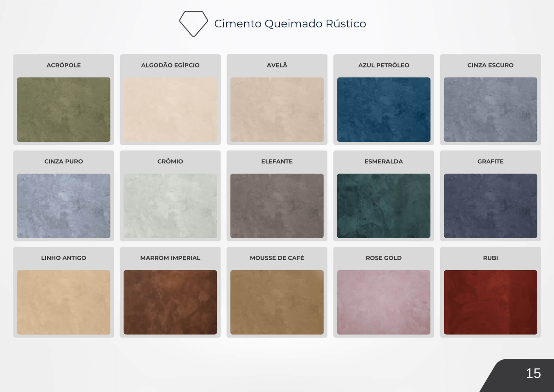Pick the Grafite dark navy swatch

491,206
